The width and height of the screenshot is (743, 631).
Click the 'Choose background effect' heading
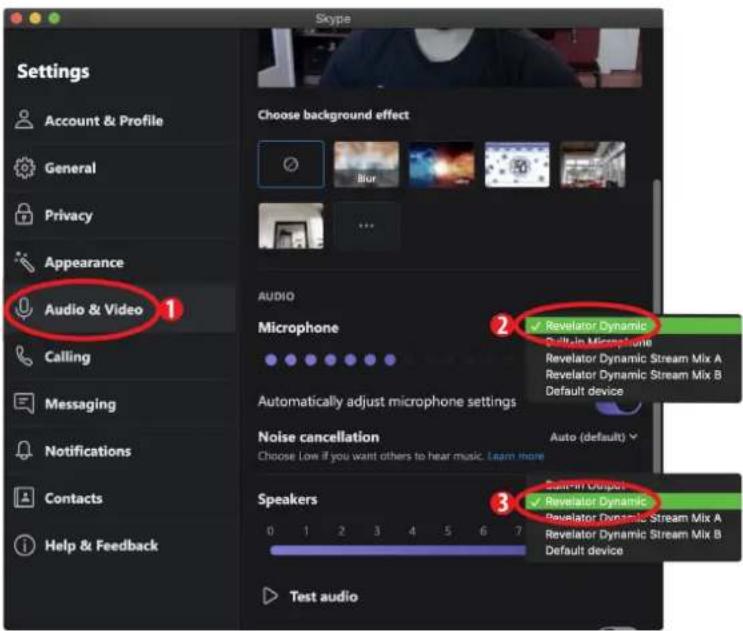pyautogui.click(x=333, y=115)
